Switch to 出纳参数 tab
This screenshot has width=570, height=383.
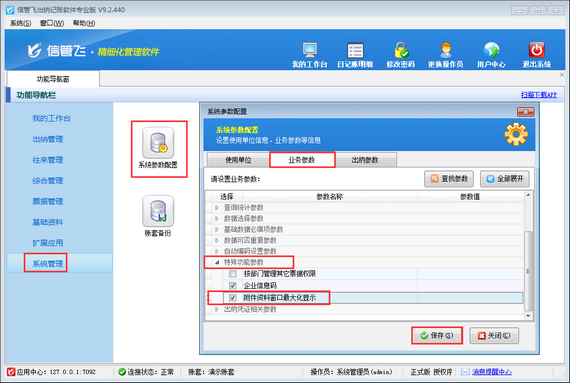[365, 160]
